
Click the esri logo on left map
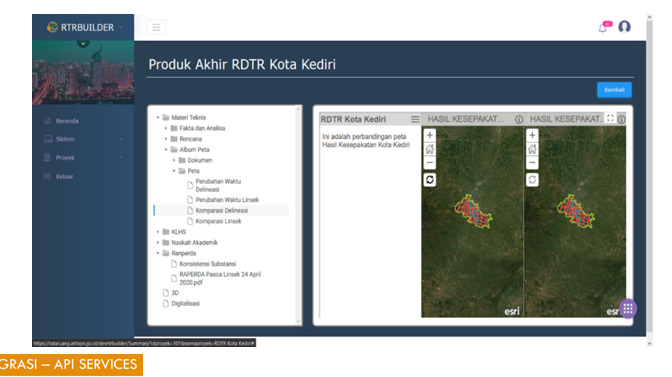512,311
